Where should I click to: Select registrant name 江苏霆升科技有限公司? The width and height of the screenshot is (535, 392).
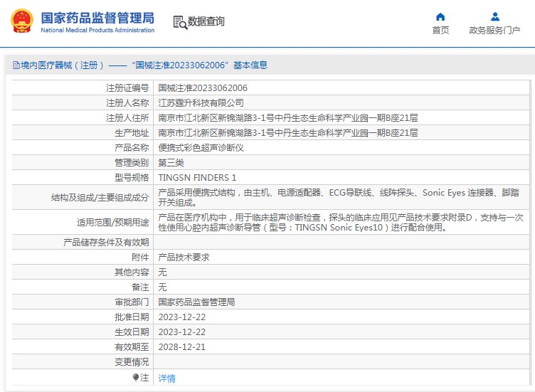tap(201, 102)
